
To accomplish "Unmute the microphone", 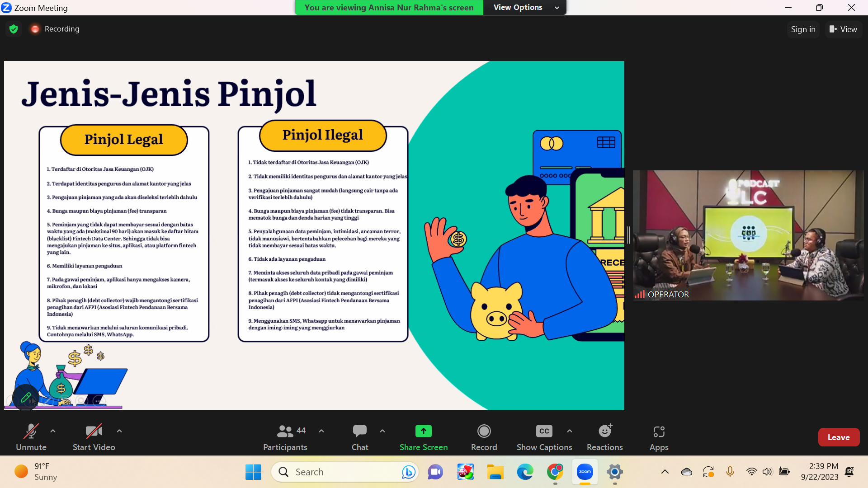I will point(31,437).
